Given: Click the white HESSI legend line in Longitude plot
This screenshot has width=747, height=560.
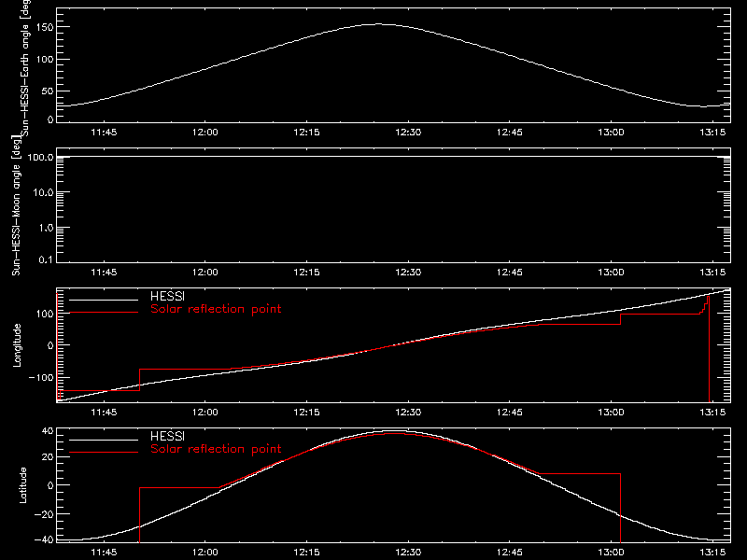Looking at the screenshot, I should [x=104, y=300].
